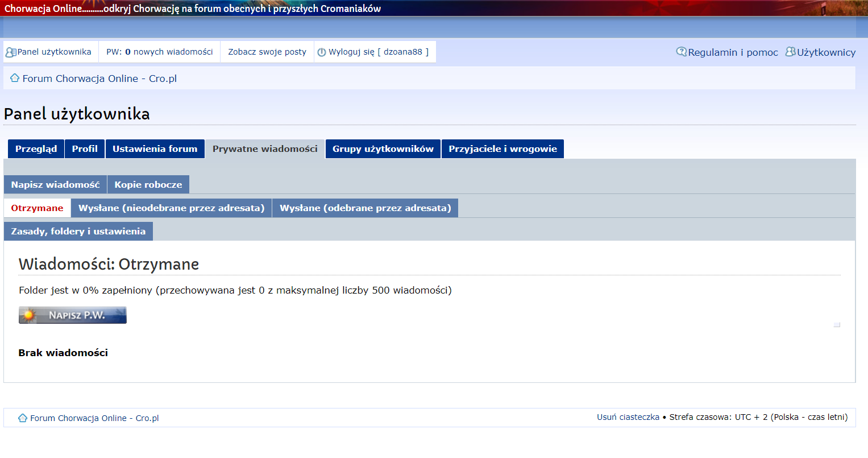The image size is (868, 458).
Task: Click the home icon in the footer breadcrumb
Action: 22,417
